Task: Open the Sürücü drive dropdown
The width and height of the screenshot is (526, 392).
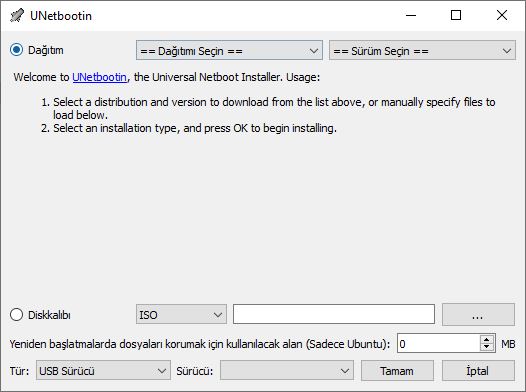Action: click(287, 371)
